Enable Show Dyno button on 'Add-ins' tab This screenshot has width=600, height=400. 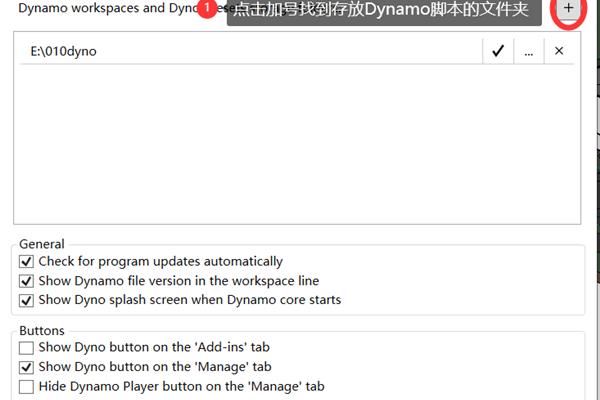tap(26, 348)
